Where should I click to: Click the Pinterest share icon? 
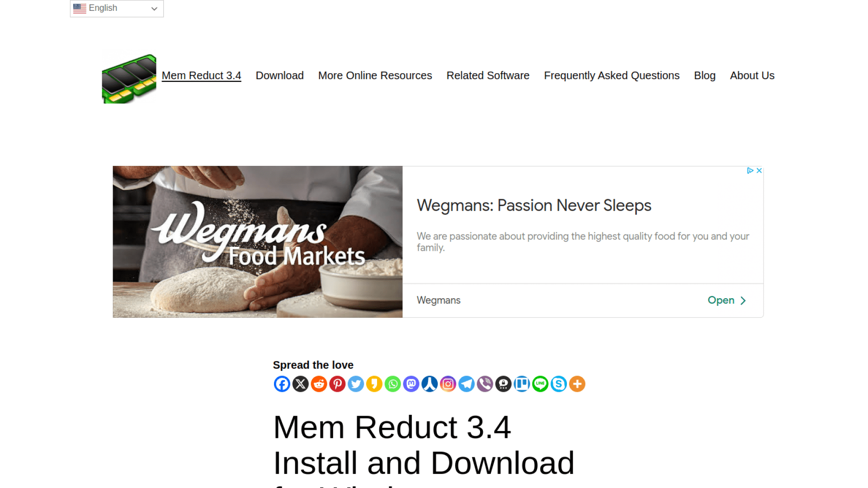[337, 384]
